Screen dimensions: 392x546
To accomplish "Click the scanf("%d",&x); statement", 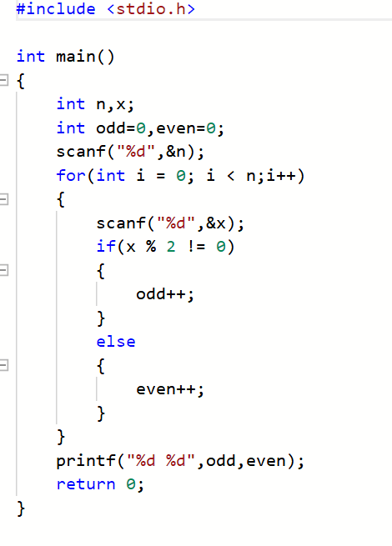I will click(170, 223).
